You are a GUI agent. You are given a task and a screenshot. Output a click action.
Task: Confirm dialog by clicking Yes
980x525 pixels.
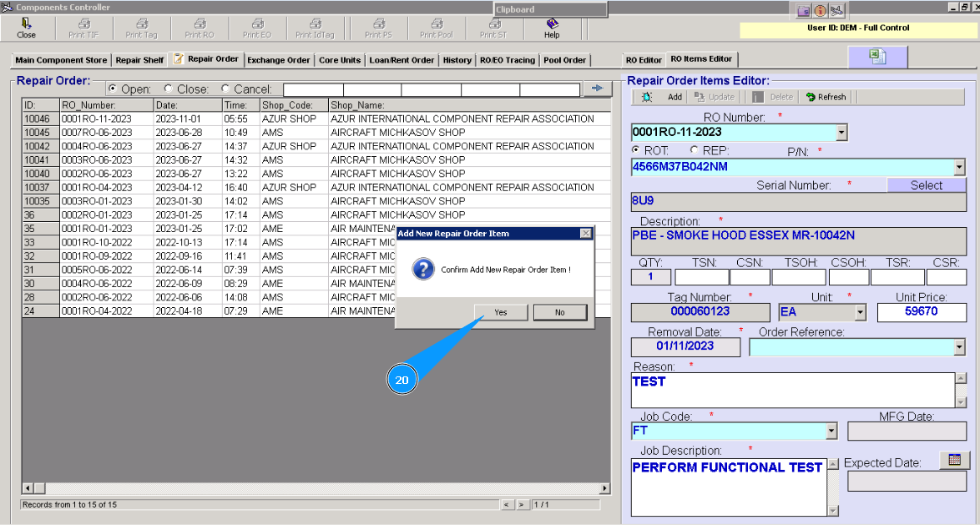pos(500,312)
